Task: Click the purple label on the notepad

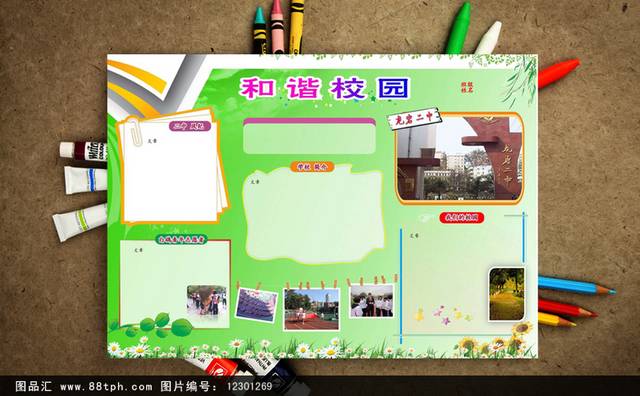Action: (190, 126)
